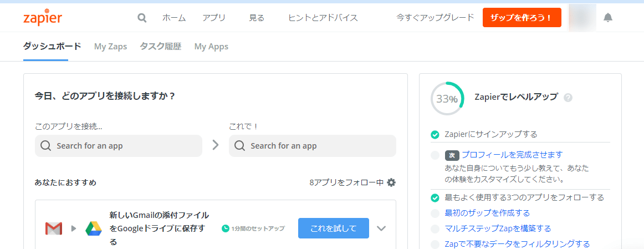The width and height of the screenshot is (644, 249).
Task: Click the ザップを作ろう！ button
Action: pyautogui.click(x=522, y=18)
